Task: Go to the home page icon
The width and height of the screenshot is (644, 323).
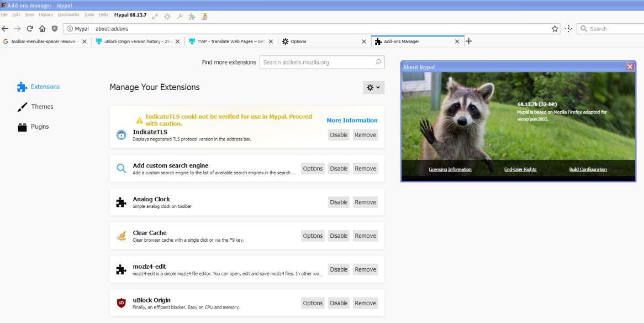Action: (42, 29)
